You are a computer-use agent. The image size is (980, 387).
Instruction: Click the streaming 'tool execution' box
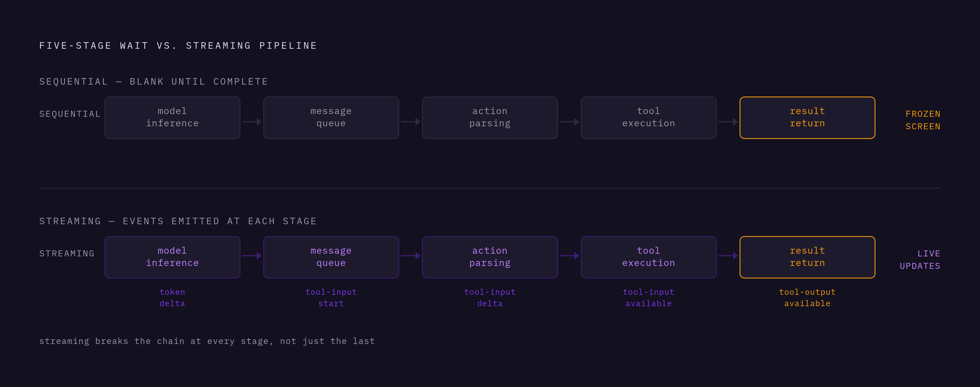coord(649,257)
